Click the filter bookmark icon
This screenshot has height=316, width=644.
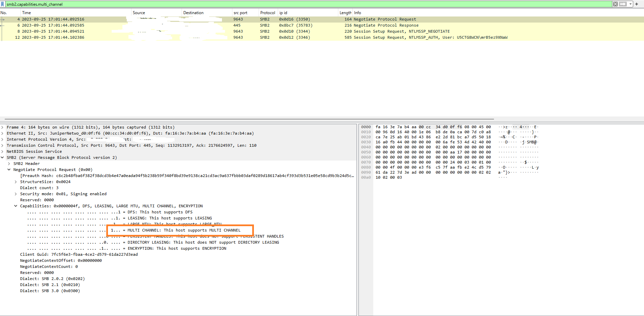point(3,4)
